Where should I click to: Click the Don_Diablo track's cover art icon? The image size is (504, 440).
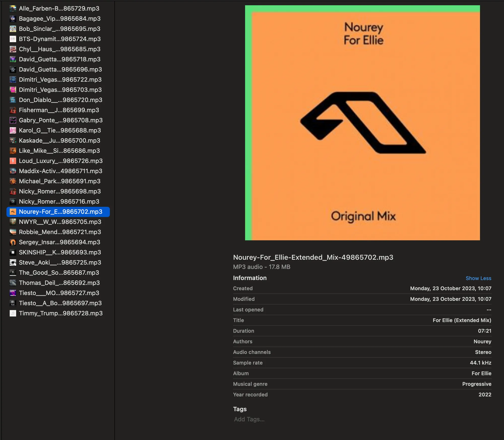tap(13, 100)
